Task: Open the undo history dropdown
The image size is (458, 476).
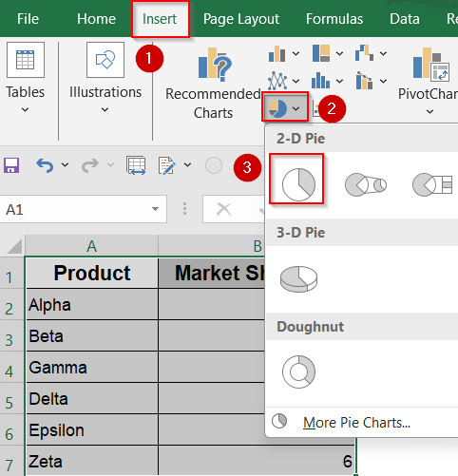Action: point(65,164)
